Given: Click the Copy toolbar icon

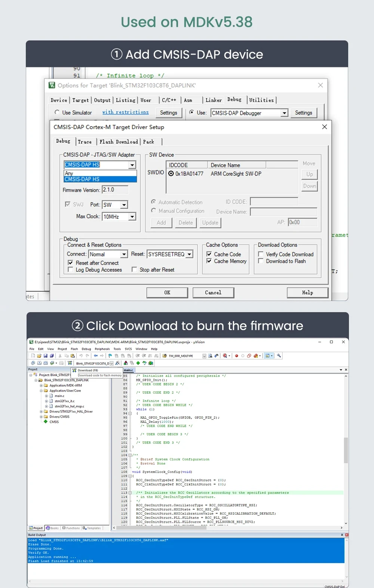Looking at the screenshot, I should 66,356.
